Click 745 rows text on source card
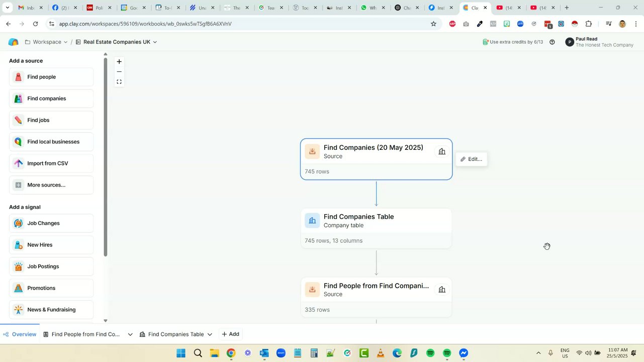The image size is (644, 362). (317, 171)
